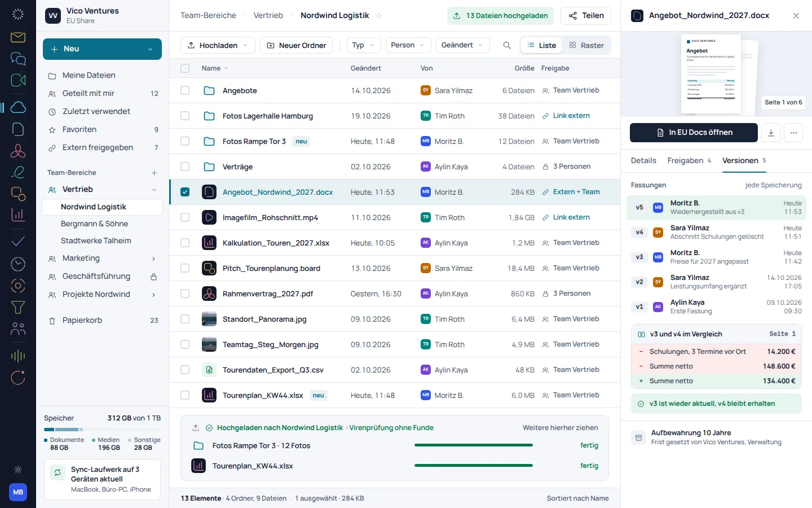Click the Imagefilm_Rohschnitt.mp4 video file icon
The height and width of the screenshot is (508, 812).
pos(209,217)
